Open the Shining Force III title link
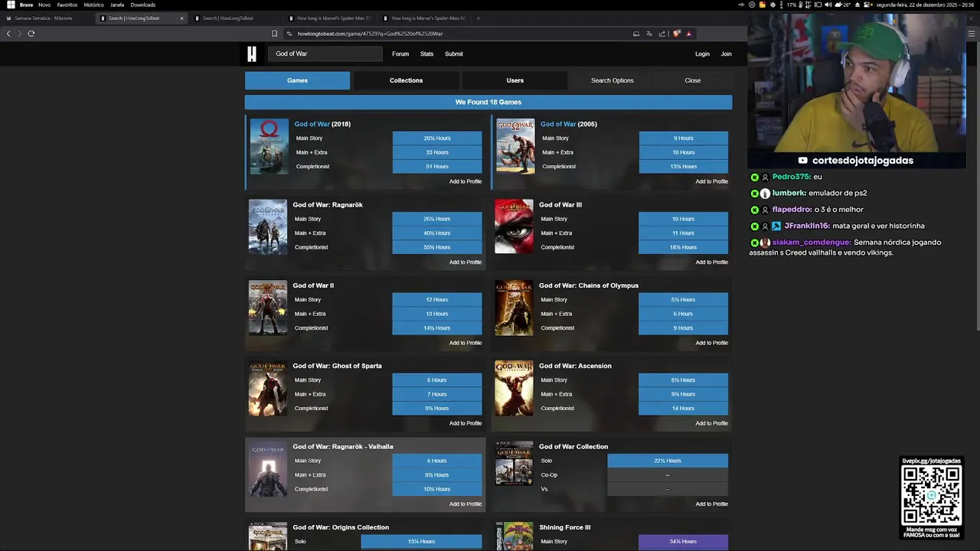The width and height of the screenshot is (980, 551). point(565,527)
